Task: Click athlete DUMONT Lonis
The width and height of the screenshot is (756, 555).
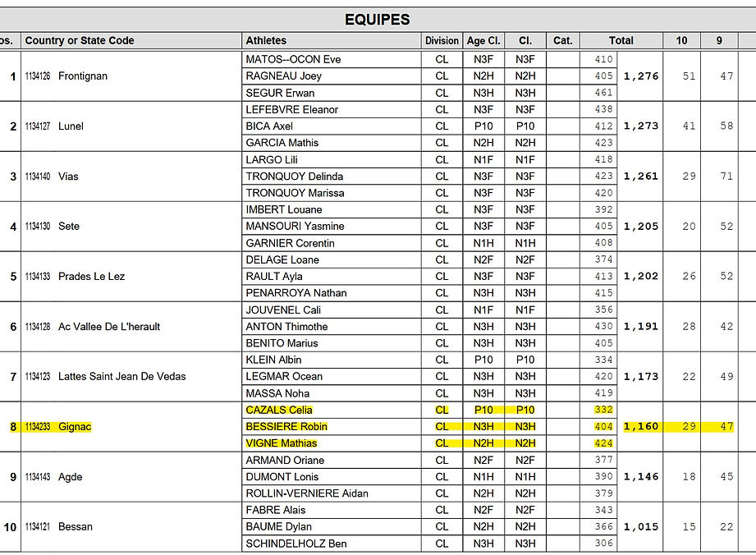Action: point(282,477)
